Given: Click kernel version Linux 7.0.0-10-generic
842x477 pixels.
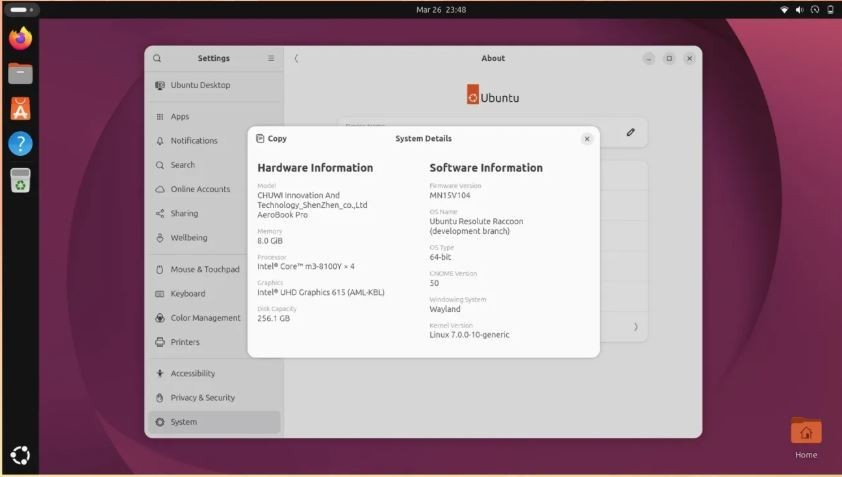Looking at the screenshot, I should click(469, 335).
